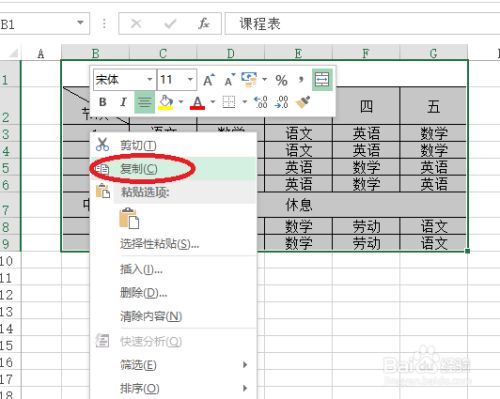500x399 pixels.
Task: Click Increase Decimal icon
Action: point(261,102)
